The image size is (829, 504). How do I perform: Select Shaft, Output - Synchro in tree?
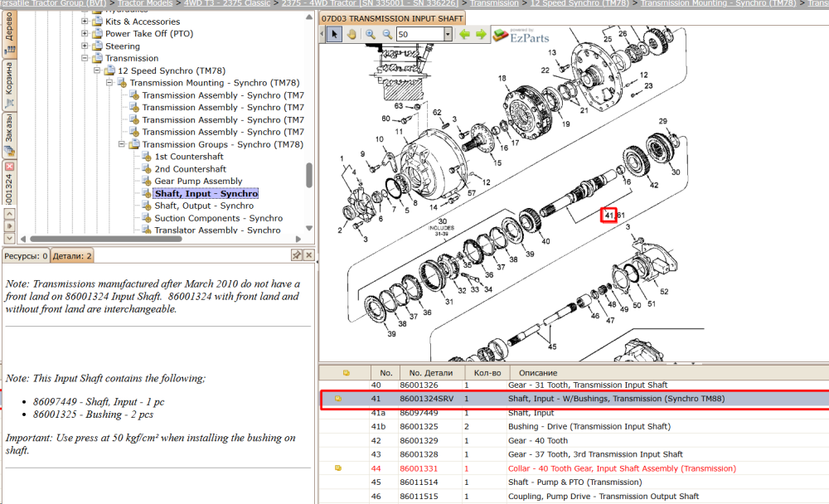pyautogui.click(x=204, y=206)
